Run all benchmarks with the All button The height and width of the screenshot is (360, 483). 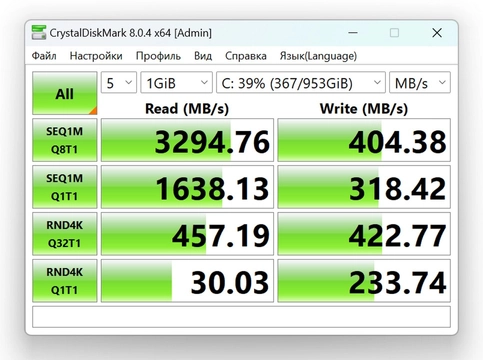(x=65, y=93)
